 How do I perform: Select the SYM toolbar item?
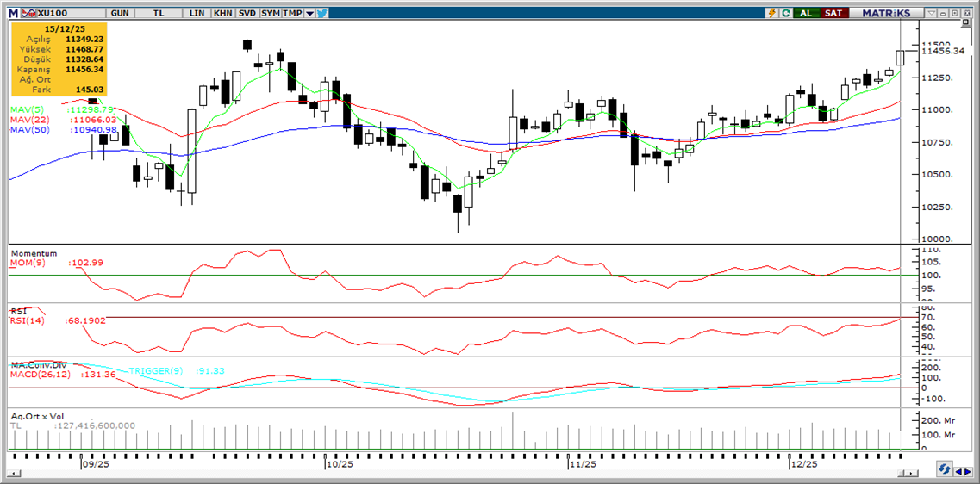click(x=270, y=13)
